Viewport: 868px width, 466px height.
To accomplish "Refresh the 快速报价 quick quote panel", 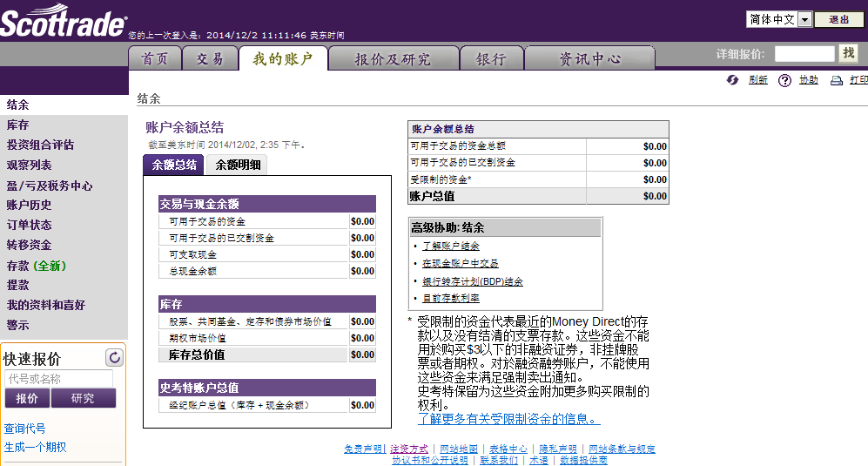I will click(x=114, y=357).
